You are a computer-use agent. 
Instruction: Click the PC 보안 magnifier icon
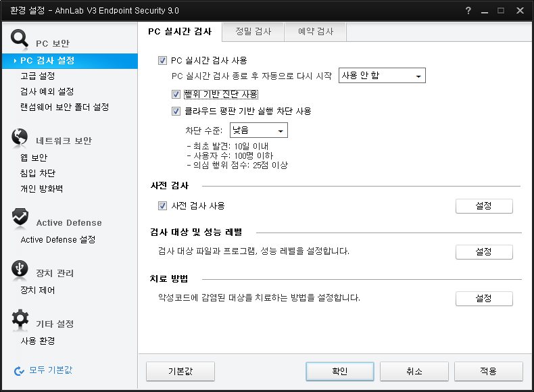19,38
